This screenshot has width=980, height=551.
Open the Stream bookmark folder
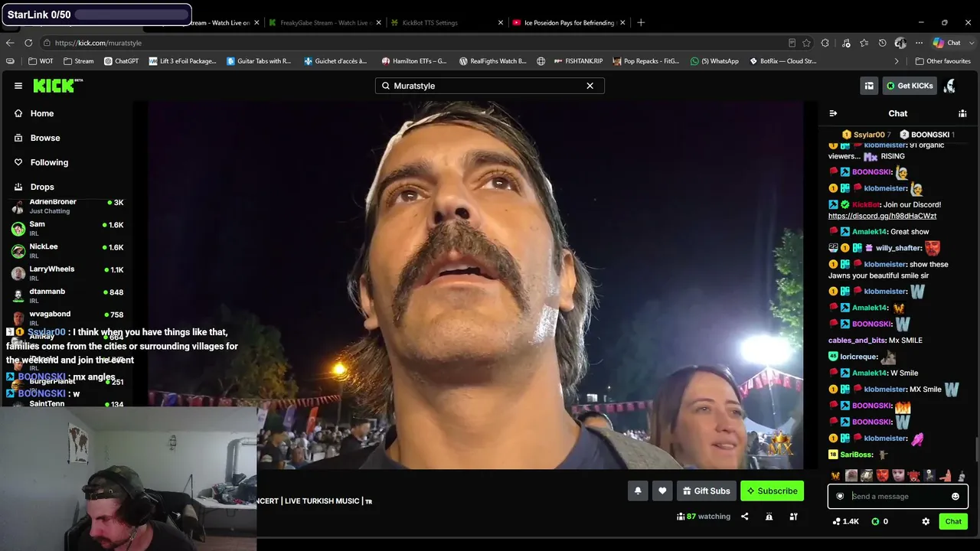(x=79, y=61)
